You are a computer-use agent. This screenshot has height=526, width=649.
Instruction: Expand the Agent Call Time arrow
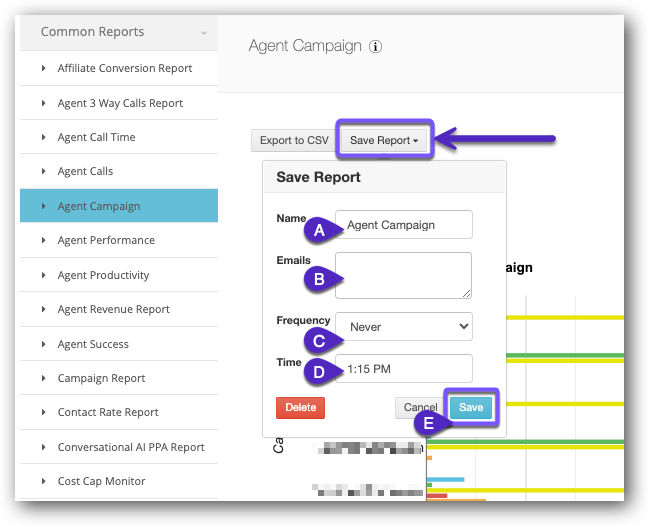(43, 137)
